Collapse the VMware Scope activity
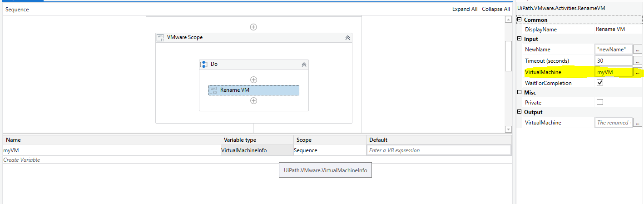 [x=347, y=38]
